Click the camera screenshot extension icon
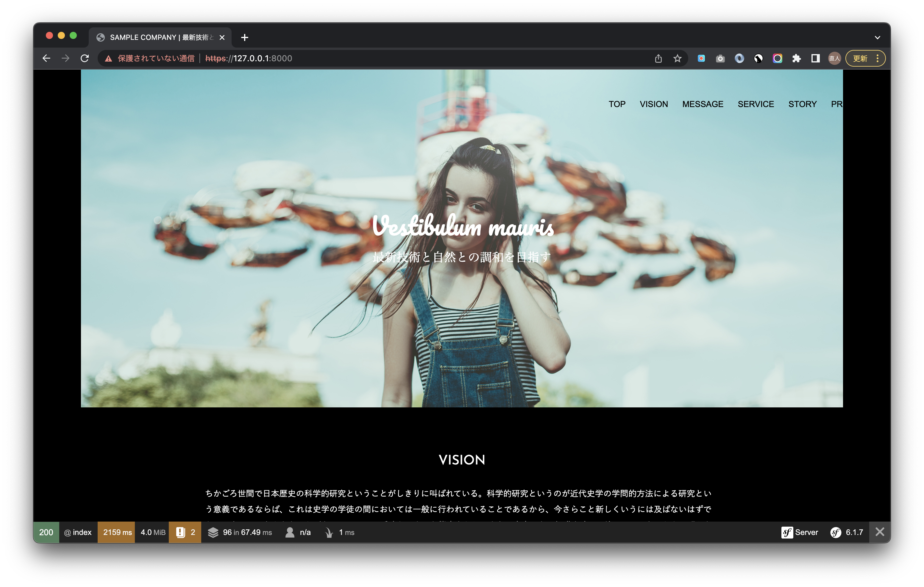 click(x=720, y=58)
